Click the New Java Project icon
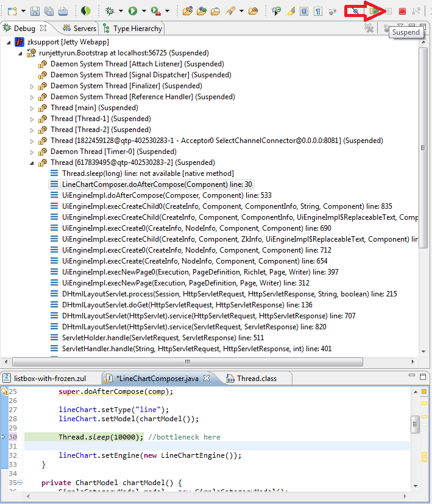This screenshot has height=504, width=432. pyautogui.click(x=188, y=11)
